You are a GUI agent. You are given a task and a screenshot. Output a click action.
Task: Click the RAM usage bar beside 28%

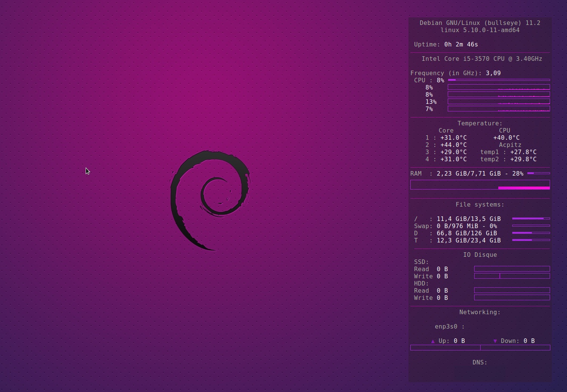point(538,173)
